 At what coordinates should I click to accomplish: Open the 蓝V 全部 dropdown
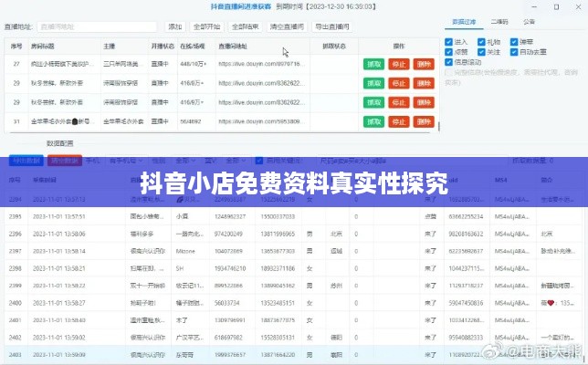pyautogui.click(x=236, y=161)
